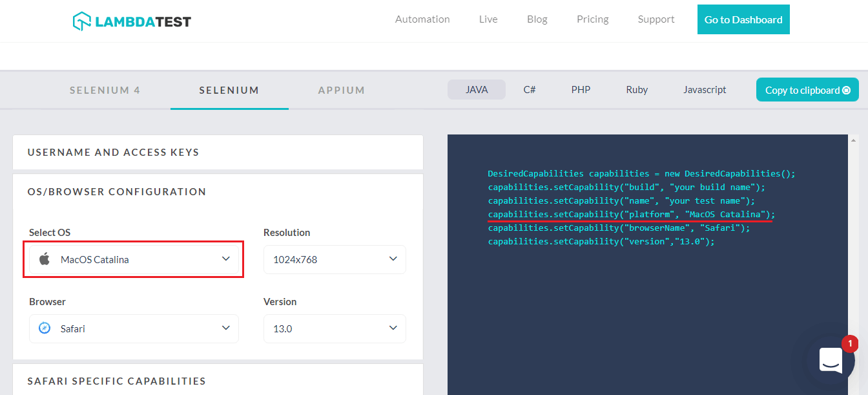The image size is (868, 395).
Task: Select the PHP language option
Action: 581,90
